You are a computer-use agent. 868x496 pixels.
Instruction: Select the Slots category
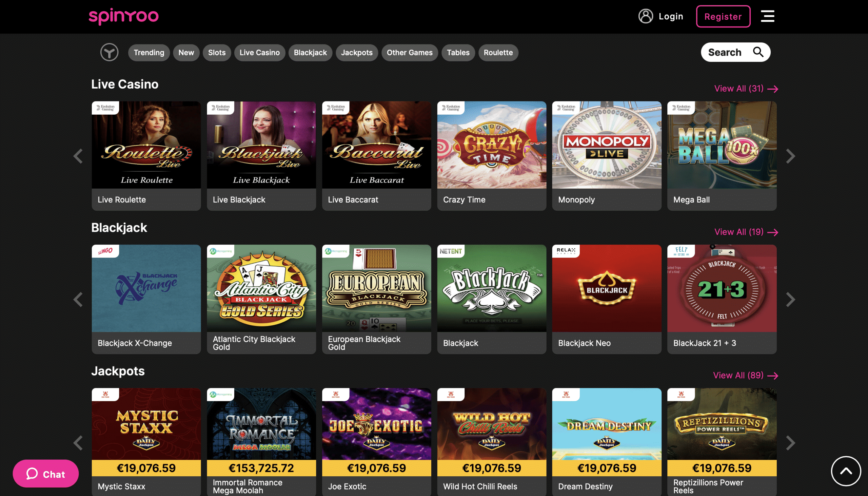[x=217, y=53]
